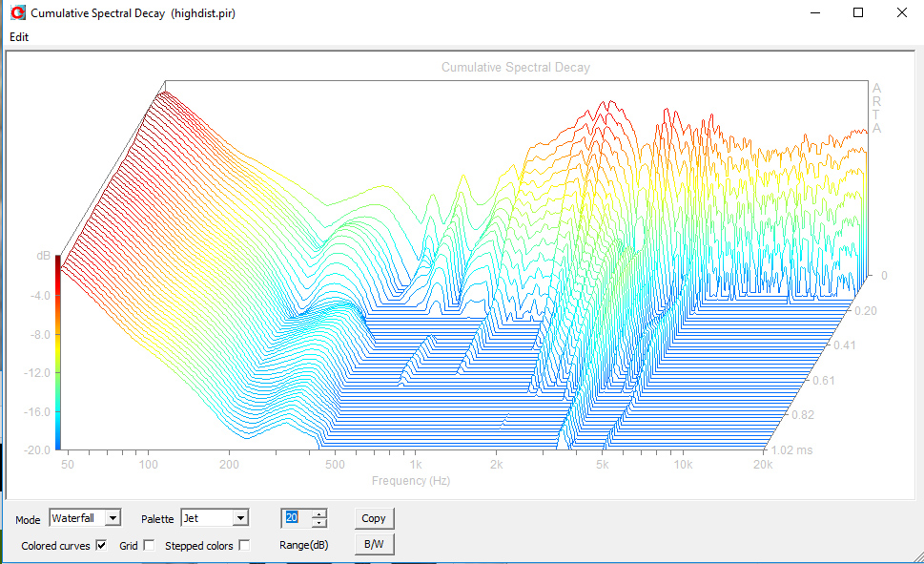
Task: Minimize the Cumulative Spectral Decay window
Action: coord(815,12)
